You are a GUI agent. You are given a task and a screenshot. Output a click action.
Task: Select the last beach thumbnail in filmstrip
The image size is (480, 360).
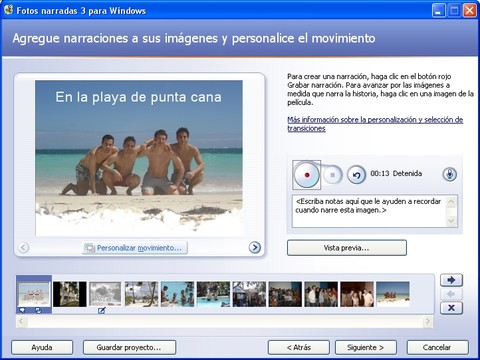click(x=393, y=294)
